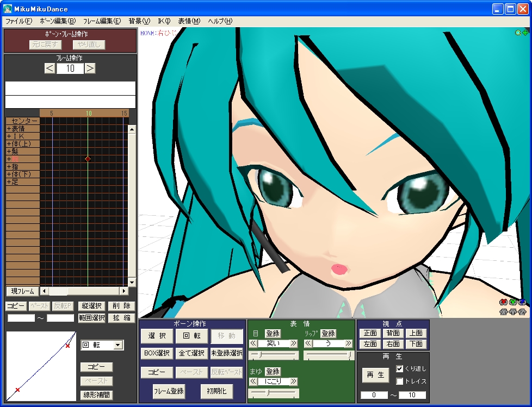
Task: Click the lip (リップ) expression slider
Action: pos(329,355)
